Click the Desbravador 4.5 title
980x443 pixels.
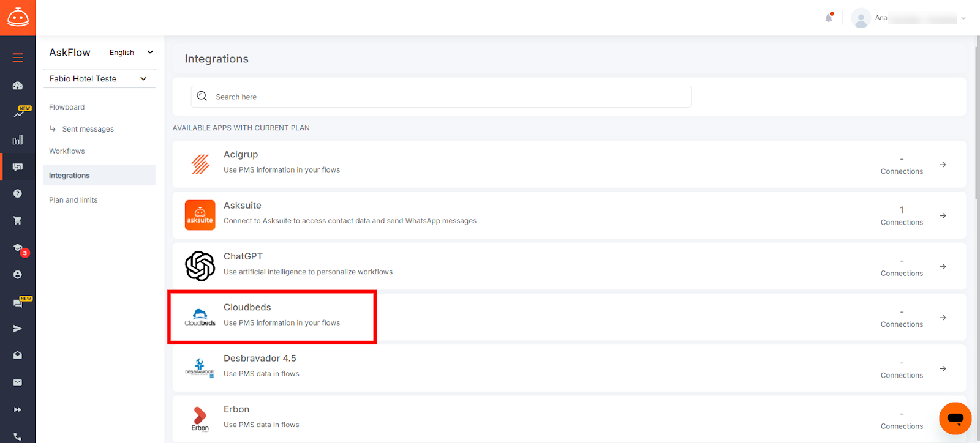[x=260, y=358]
